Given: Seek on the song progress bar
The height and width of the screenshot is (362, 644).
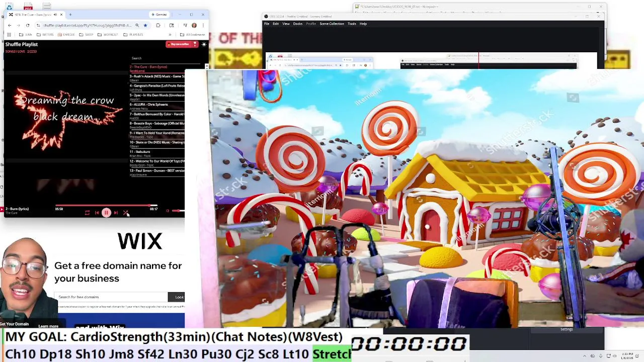Looking at the screenshot, I should click(x=106, y=205).
